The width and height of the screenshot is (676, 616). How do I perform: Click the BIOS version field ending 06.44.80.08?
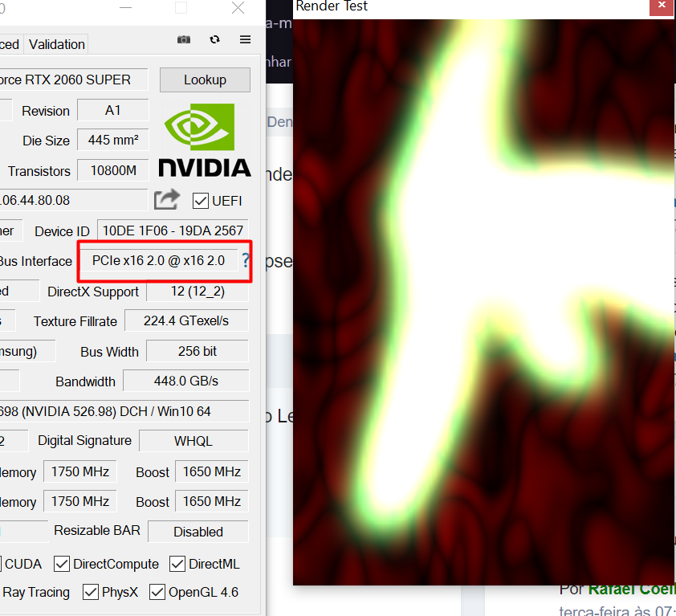(73, 200)
